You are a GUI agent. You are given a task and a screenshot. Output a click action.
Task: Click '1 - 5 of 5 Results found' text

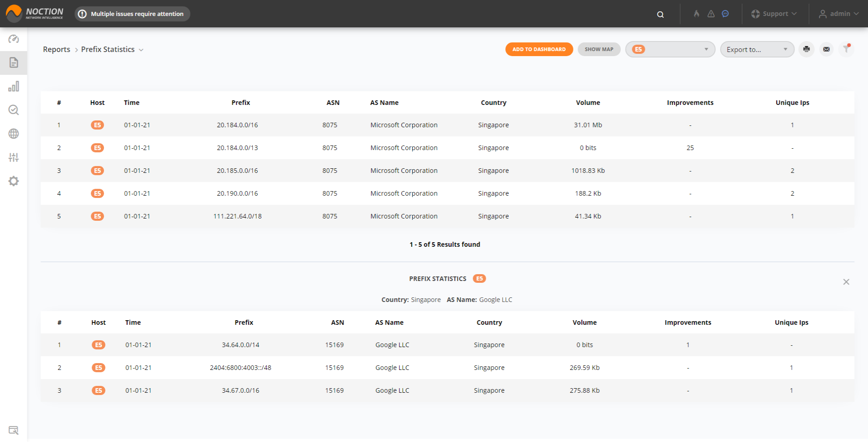pos(445,244)
